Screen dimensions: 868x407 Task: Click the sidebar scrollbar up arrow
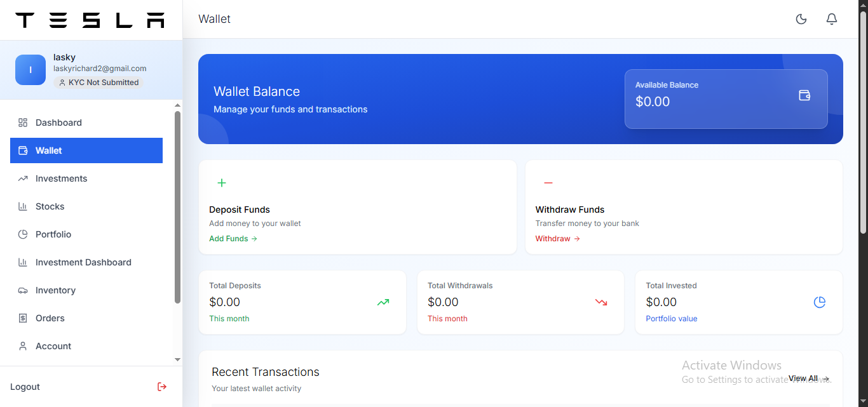tap(178, 104)
